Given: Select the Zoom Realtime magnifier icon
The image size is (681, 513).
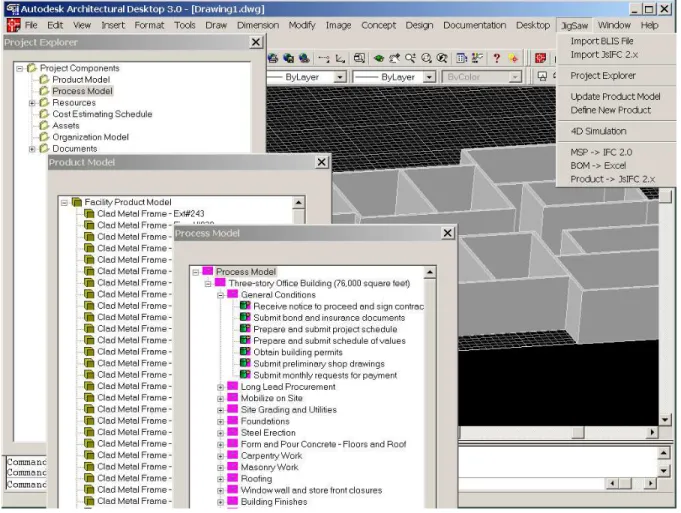Looking at the screenshot, I should pos(410,58).
